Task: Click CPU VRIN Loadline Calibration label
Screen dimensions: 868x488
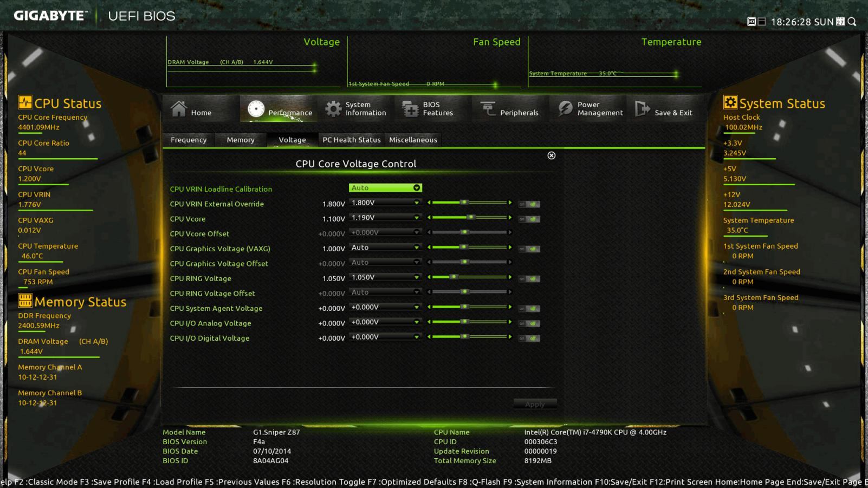Action: 221,189
